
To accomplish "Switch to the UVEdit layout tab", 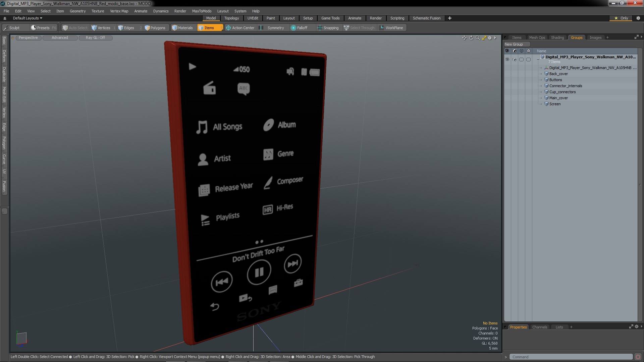I will click(x=253, y=18).
